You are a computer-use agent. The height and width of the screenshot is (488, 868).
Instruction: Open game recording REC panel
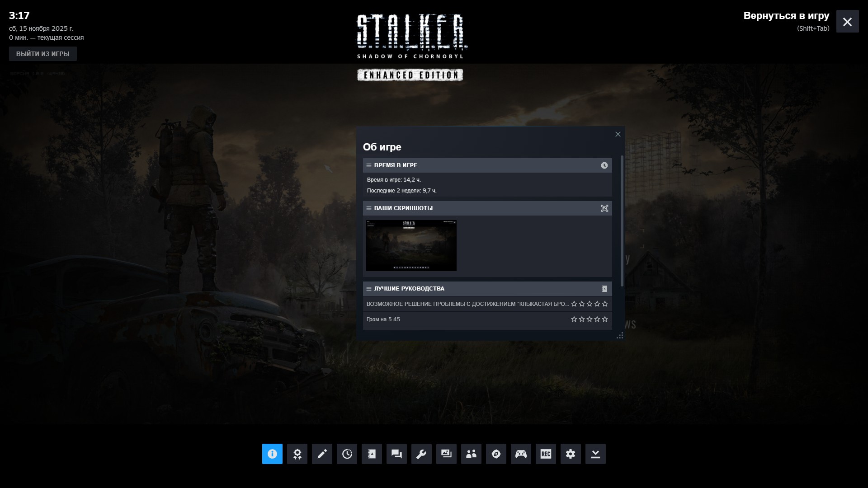(546, 454)
